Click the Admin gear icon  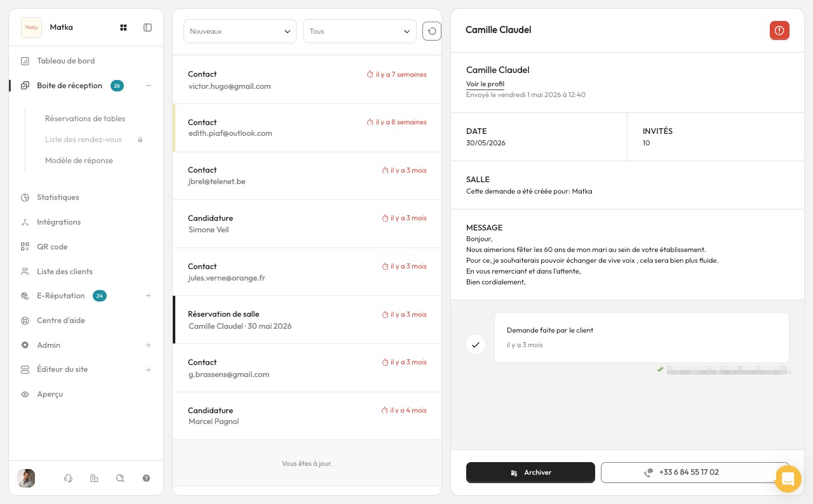point(25,345)
